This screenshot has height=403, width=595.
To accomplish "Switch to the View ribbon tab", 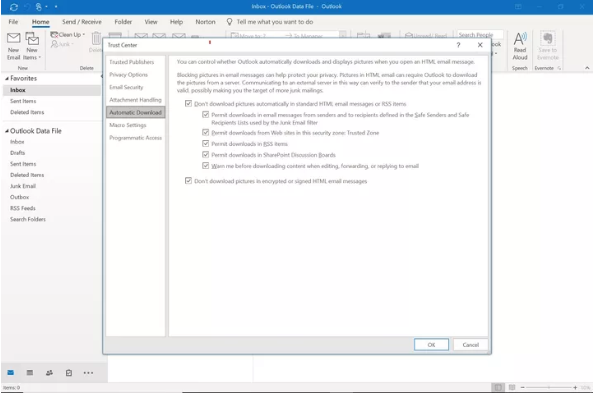I will pos(151,22).
